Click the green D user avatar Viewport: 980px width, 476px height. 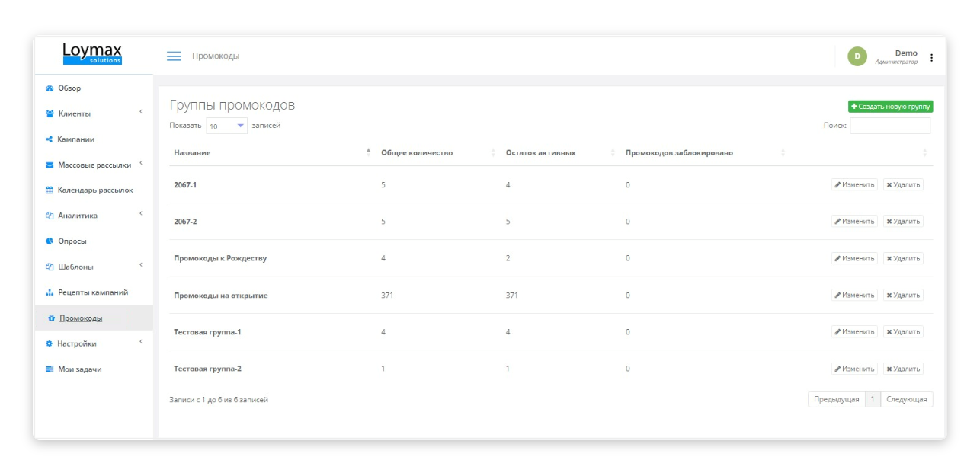point(857,56)
